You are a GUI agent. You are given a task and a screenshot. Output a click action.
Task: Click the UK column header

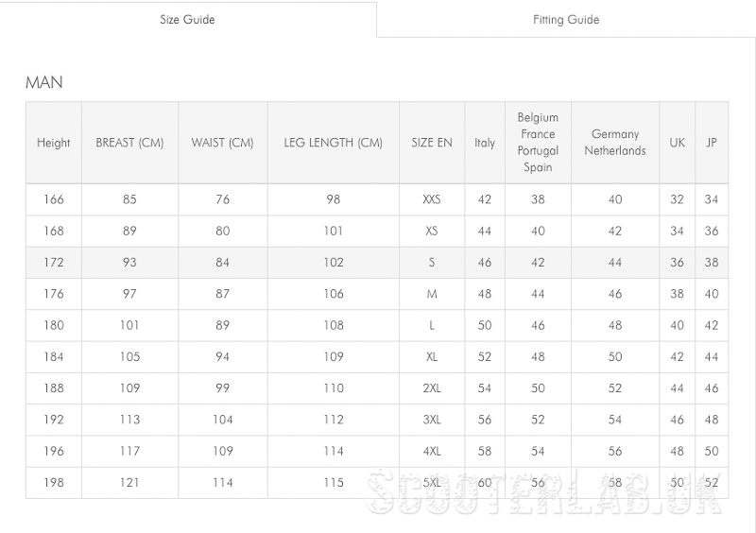[x=677, y=143]
